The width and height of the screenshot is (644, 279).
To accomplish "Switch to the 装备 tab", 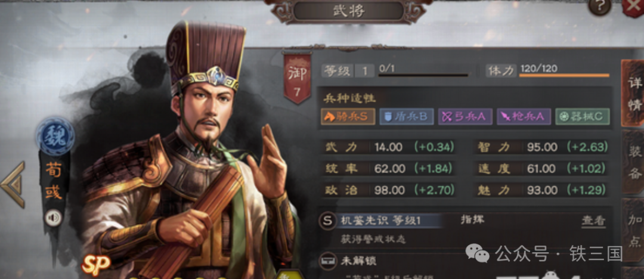I will [x=634, y=162].
